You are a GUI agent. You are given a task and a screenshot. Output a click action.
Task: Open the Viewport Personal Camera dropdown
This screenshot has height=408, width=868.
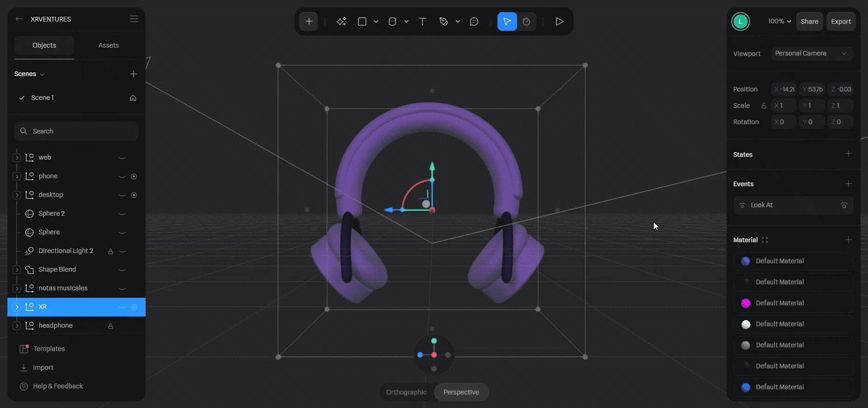811,54
